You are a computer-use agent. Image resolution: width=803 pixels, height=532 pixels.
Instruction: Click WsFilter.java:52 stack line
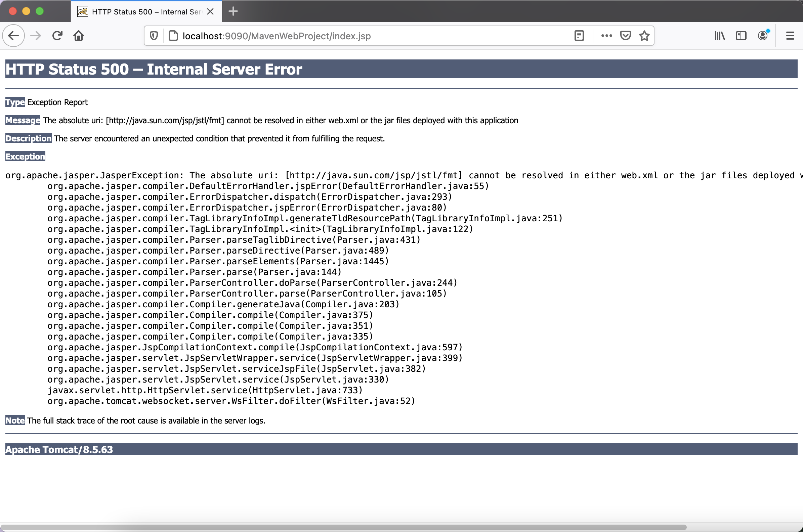point(231,401)
